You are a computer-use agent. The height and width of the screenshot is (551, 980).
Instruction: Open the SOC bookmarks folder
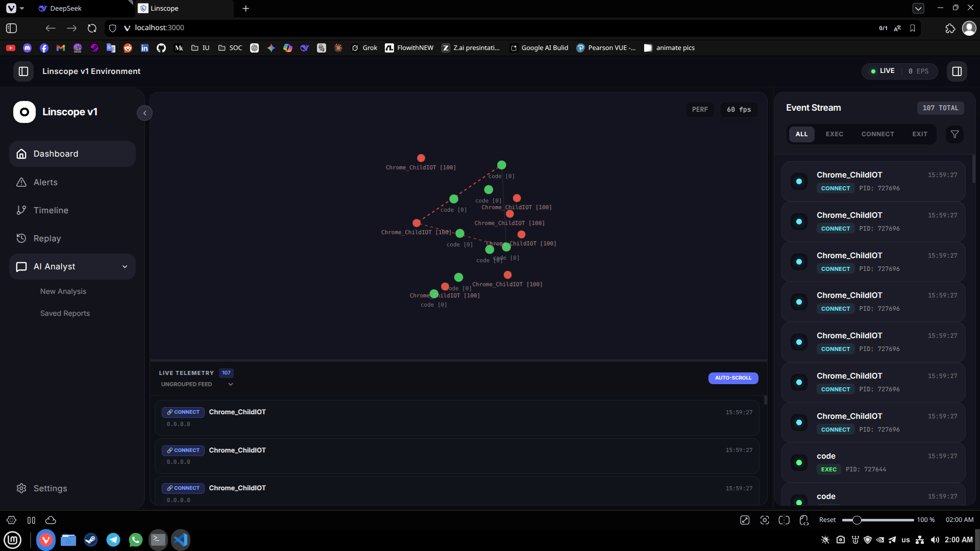230,48
